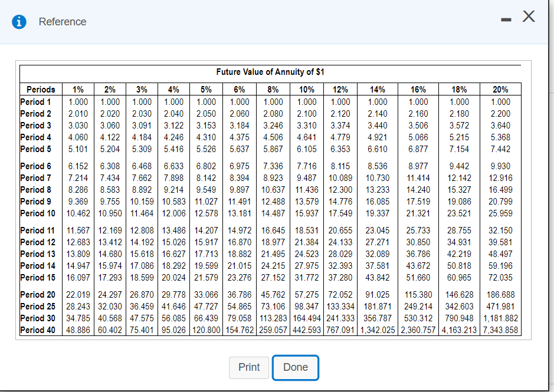
Task: Click the 4% column header
Action: [173, 90]
